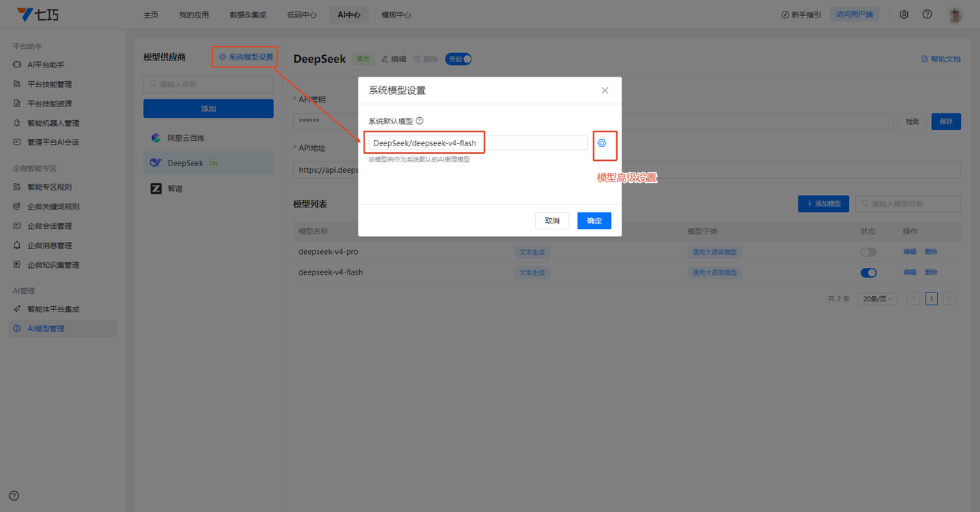Open 帮助文档 link
This screenshot has height=512, width=980.
[940, 59]
